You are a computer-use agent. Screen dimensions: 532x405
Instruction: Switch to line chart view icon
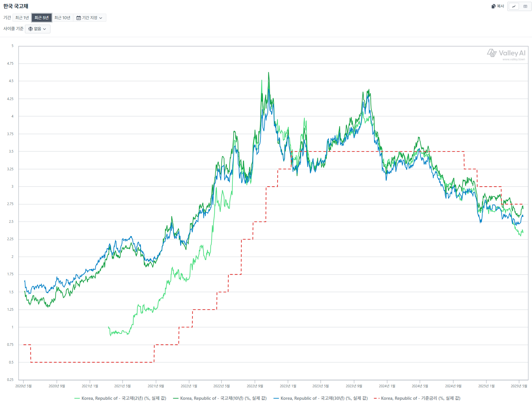pos(514,6)
